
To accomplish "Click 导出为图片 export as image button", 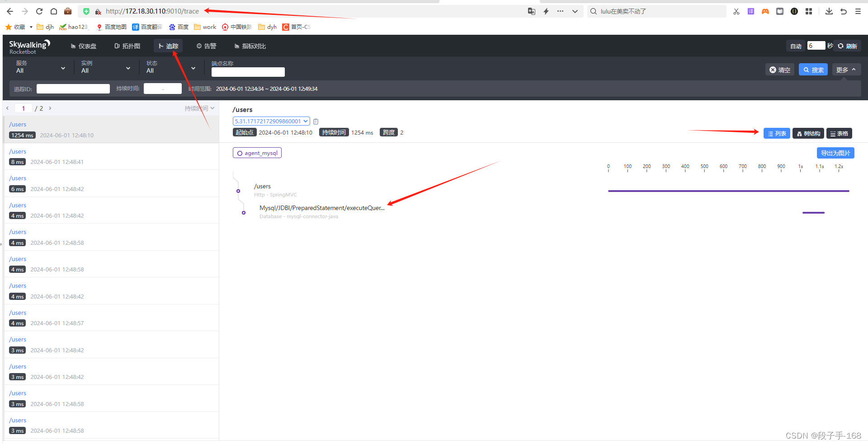I will 835,153.
